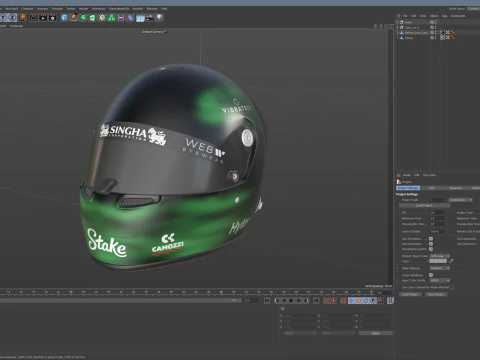This screenshot has height=360, width=480.
Task: Click the blue Bend deformer icon
Action: [x=130, y=17]
